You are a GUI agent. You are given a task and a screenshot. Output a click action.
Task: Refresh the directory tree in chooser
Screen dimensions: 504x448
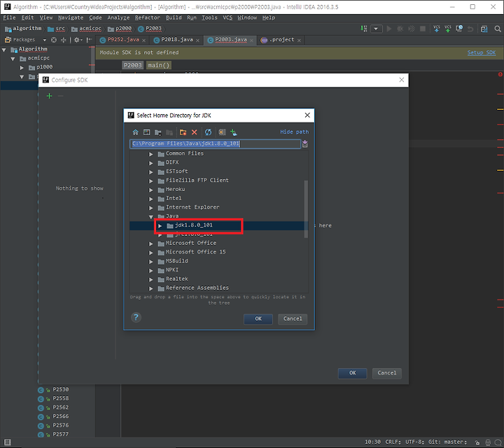[x=209, y=132]
